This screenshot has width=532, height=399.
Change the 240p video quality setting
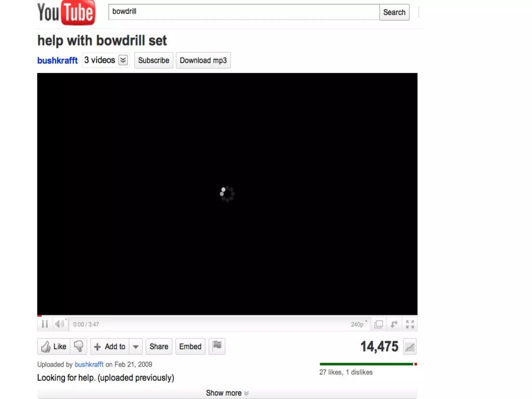click(359, 324)
